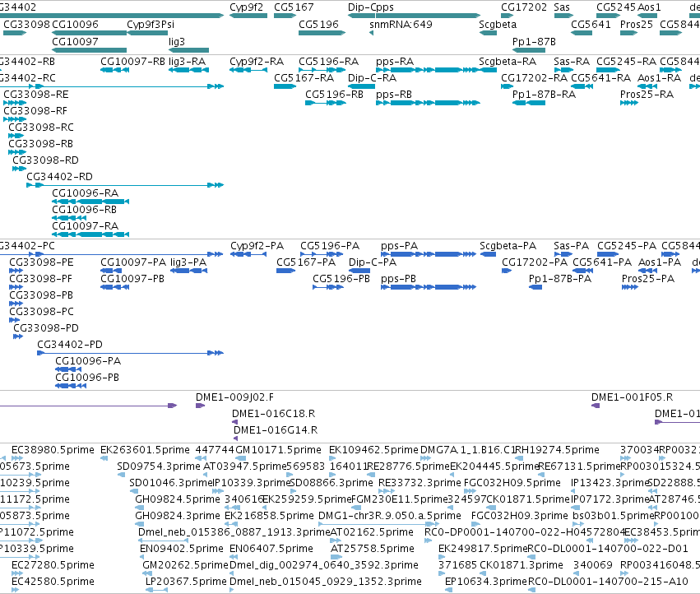This screenshot has height=594, width=700.
Task: Select the DMG1-chr3R.9.050.a.5prime EST line
Action: (x=378, y=524)
